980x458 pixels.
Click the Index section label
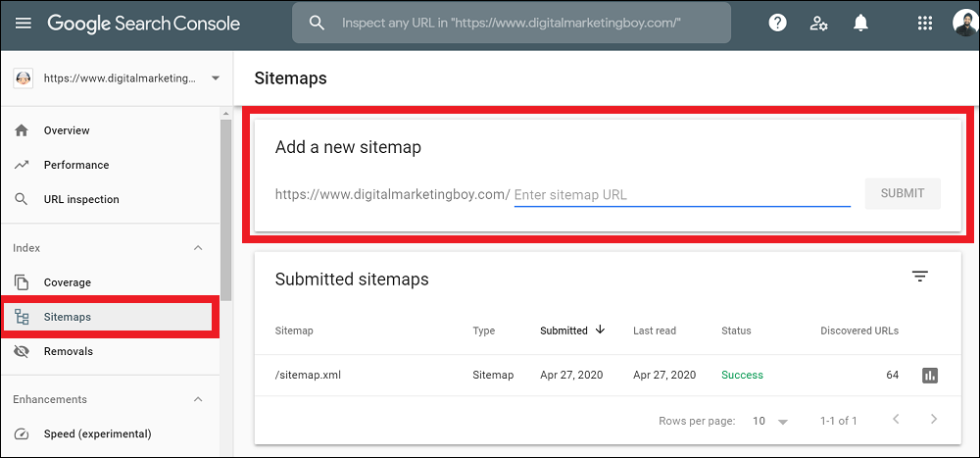26,248
